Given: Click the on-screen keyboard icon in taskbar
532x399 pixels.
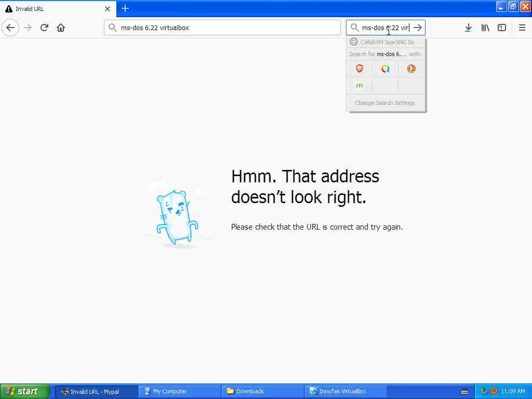Looking at the screenshot, I should pos(464,392).
